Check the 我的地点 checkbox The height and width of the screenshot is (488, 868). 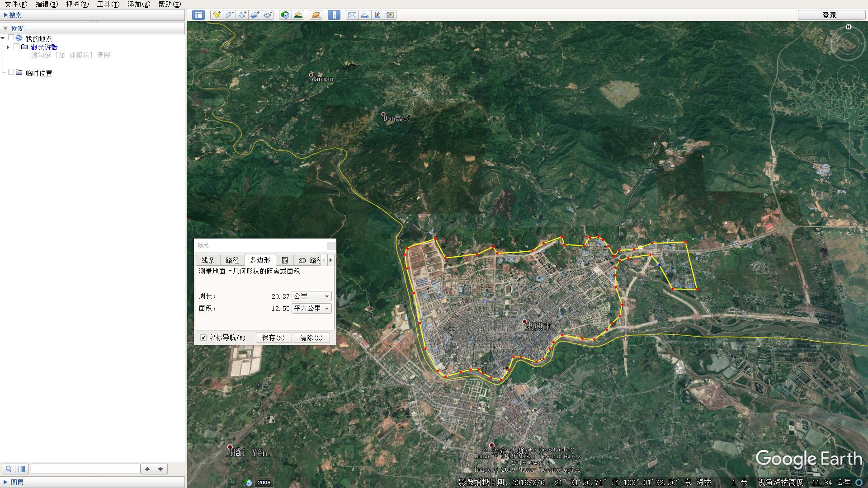(11, 38)
